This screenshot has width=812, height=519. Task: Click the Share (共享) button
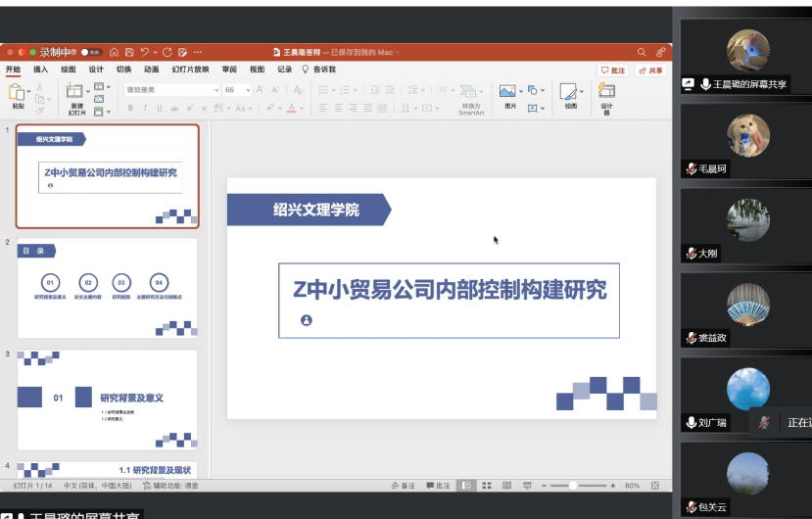[650, 71]
